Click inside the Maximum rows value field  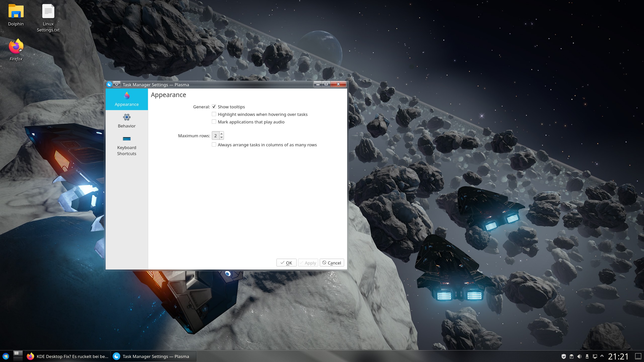[x=216, y=135]
